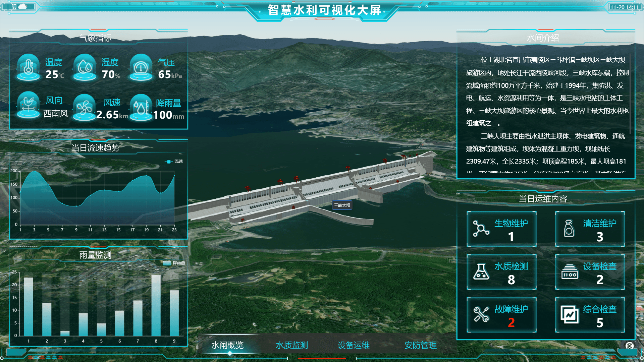The width and height of the screenshot is (644, 362).
Task: Select the 水闸概览 tab
Action: click(227, 345)
